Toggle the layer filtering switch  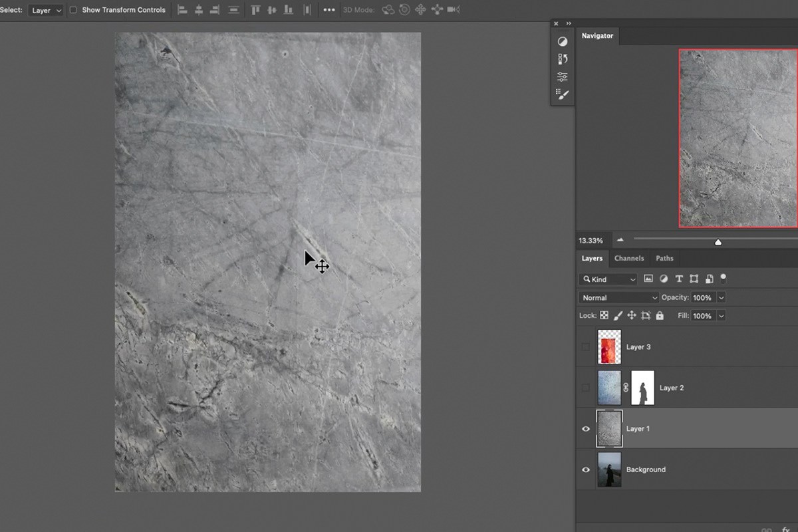point(724,279)
